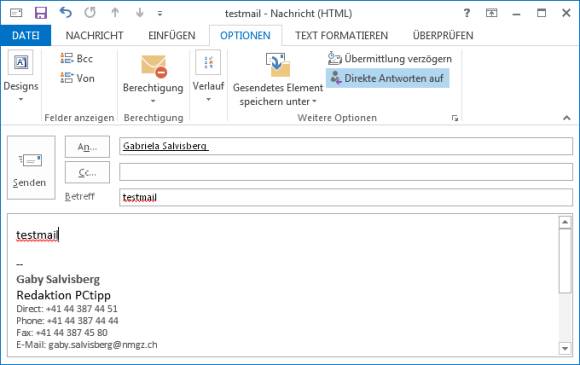Click Gesendetes Element speichern unter icon
This screenshot has width=580, height=365.
pos(278,65)
